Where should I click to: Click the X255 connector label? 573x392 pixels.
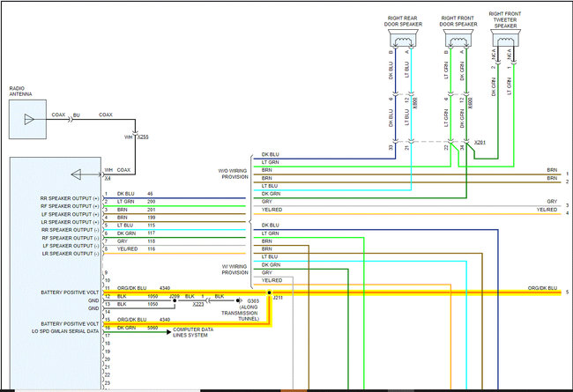tap(143, 137)
